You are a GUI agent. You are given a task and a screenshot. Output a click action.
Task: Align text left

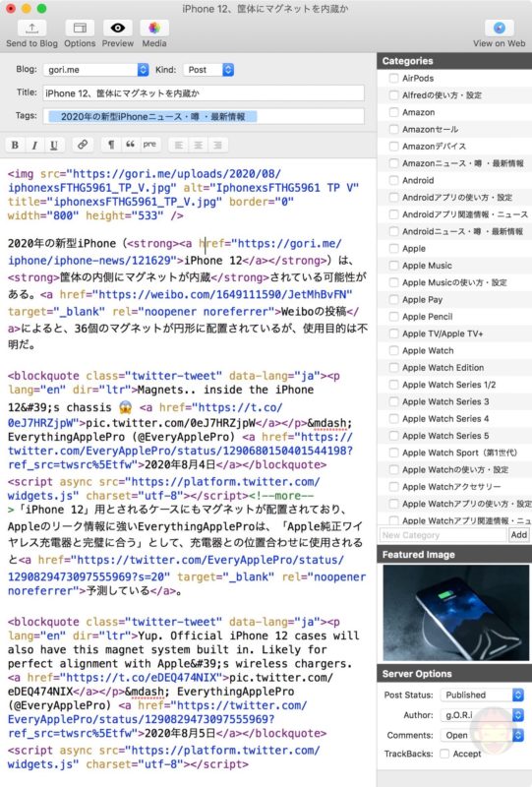tap(179, 145)
